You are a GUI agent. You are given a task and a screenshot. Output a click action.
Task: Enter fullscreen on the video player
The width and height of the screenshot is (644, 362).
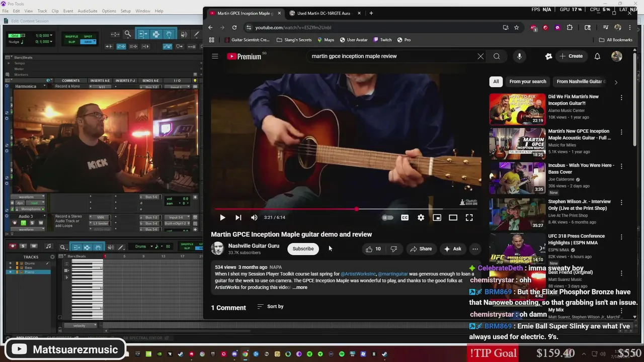click(x=469, y=218)
